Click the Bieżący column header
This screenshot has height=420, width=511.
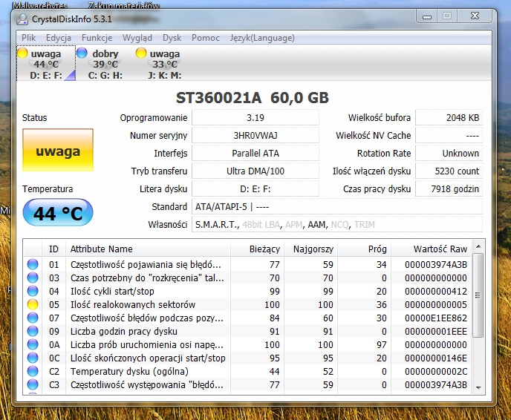point(258,249)
